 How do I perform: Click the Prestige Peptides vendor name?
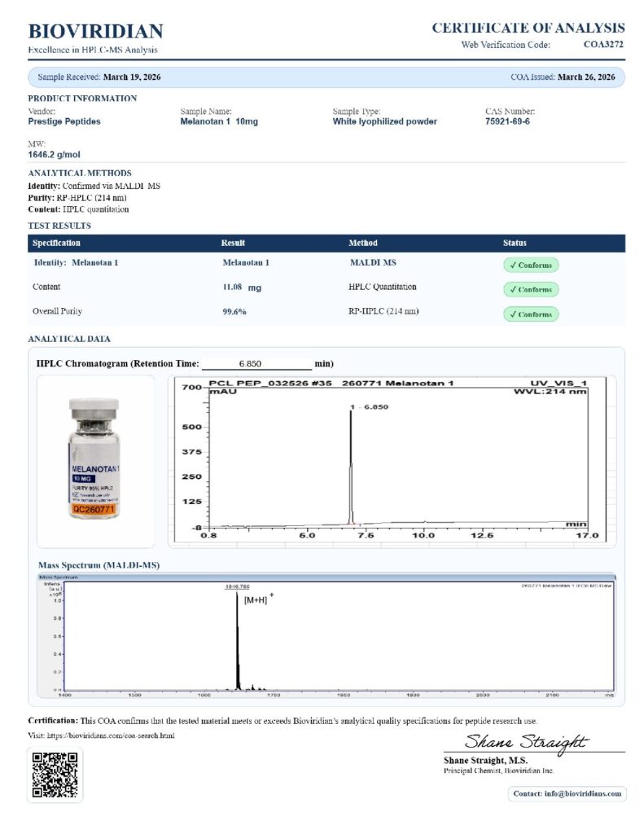64,121
